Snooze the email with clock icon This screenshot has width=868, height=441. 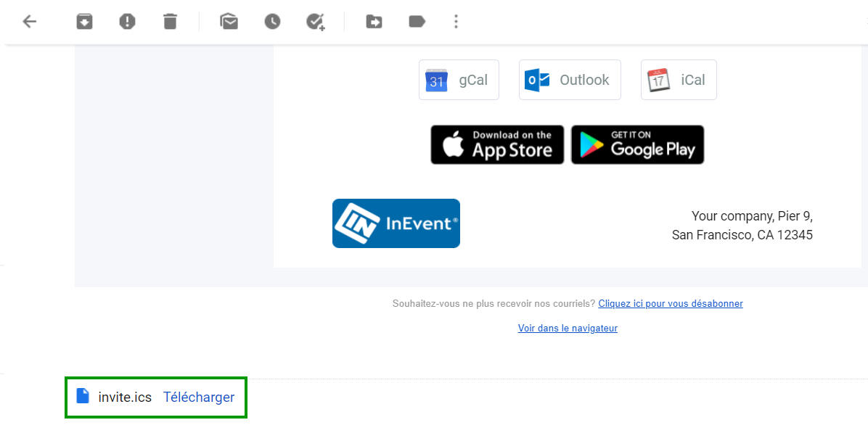(x=272, y=22)
